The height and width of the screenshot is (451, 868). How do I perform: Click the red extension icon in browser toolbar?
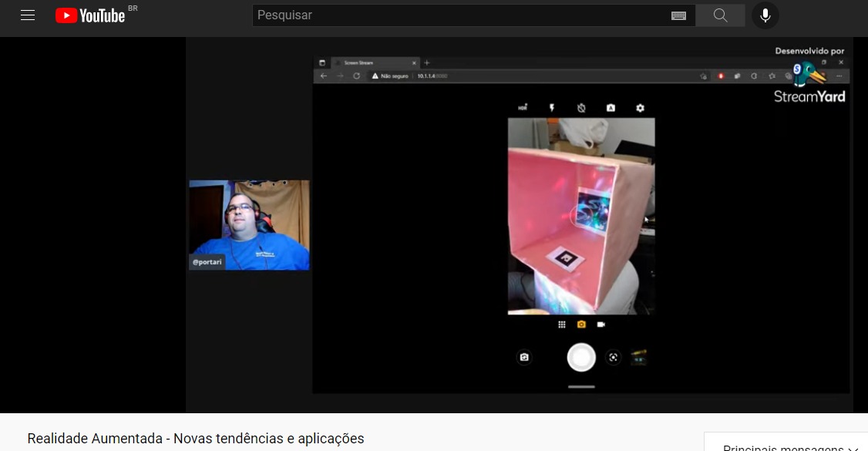click(x=721, y=76)
